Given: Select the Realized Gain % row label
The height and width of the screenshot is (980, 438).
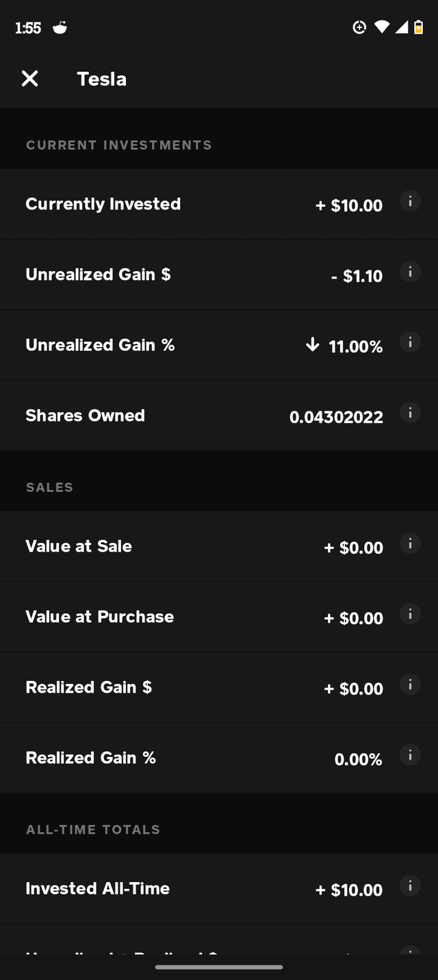Looking at the screenshot, I should point(90,758).
